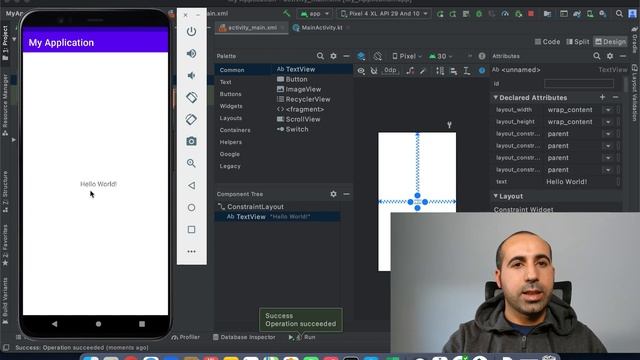
Task: Start debugging with the green bug icon
Action: click(x=479, y=14)
